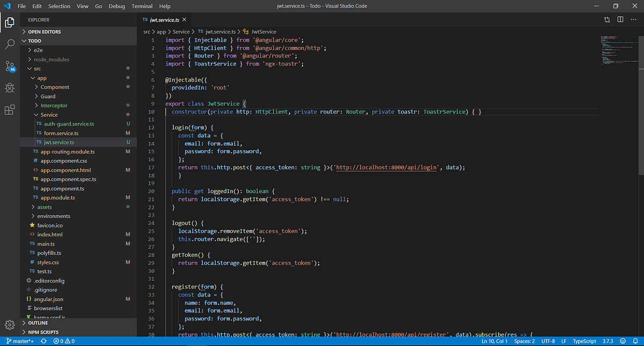644x346 pixels.
Task: Open the feedback smiley in the status bar
Action: 622,341
